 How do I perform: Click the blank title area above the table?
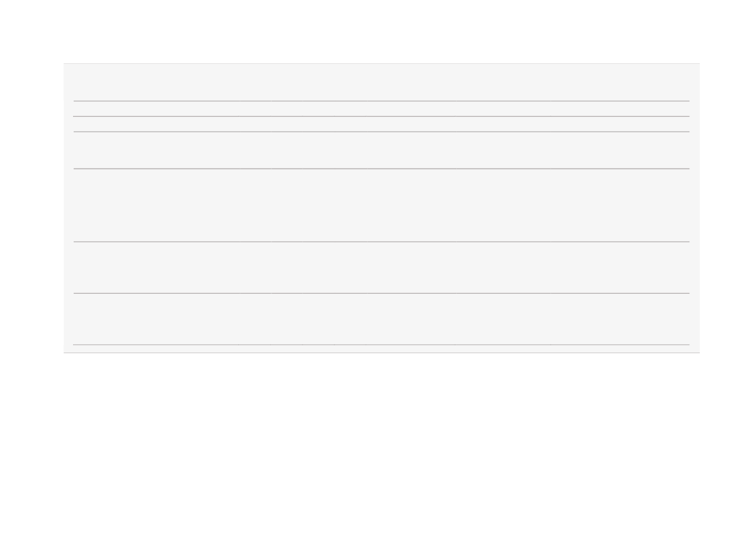click(381, 83)
